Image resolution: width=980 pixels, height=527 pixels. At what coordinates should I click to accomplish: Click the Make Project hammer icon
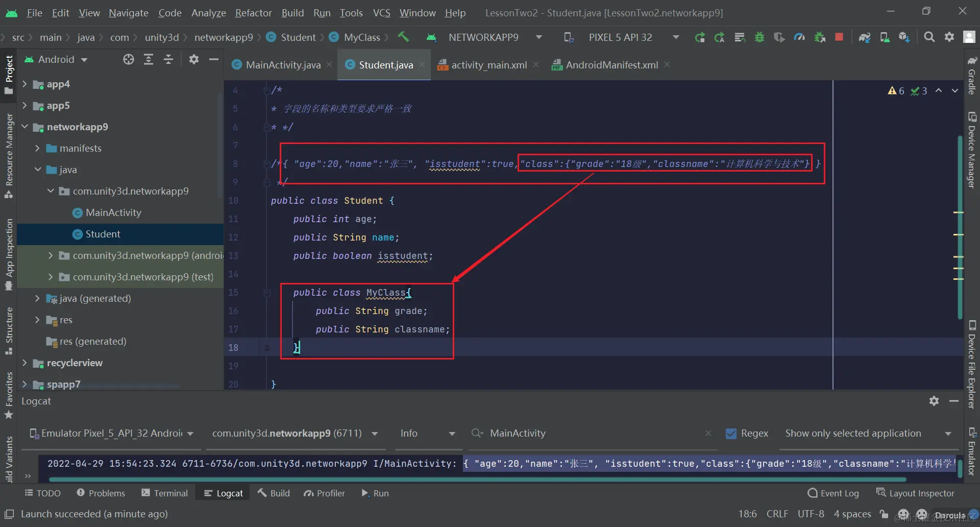[x=404, y=37]
